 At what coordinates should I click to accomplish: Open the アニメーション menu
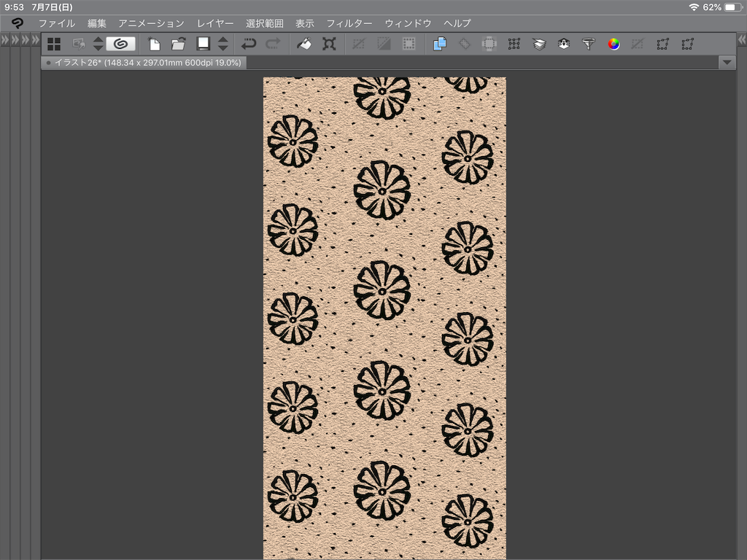tap(151, 23)
